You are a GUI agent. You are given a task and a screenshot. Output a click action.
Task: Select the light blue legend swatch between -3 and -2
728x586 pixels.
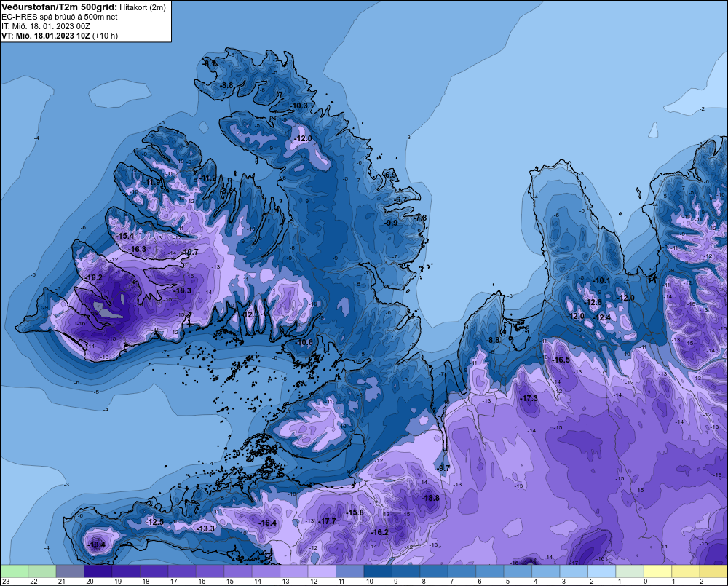(x=574, y=571)
